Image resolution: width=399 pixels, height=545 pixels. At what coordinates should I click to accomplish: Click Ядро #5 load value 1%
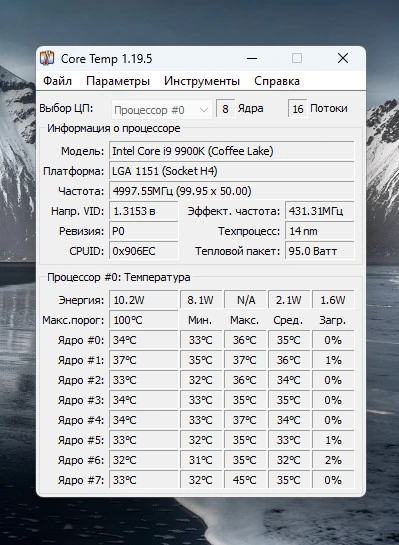333,440
